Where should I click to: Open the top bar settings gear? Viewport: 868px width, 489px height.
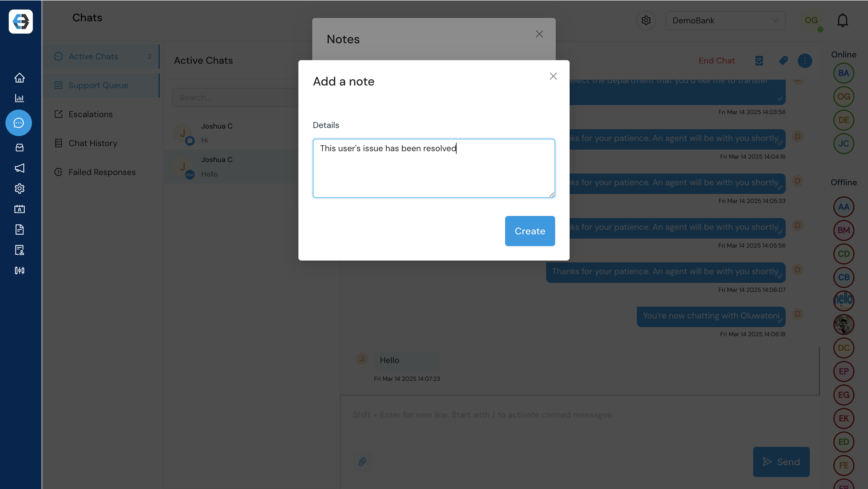[646, 20]
